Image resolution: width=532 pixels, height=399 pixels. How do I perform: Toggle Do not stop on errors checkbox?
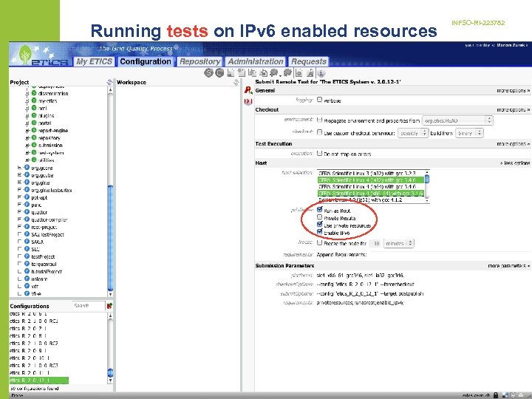click(320, 154)
